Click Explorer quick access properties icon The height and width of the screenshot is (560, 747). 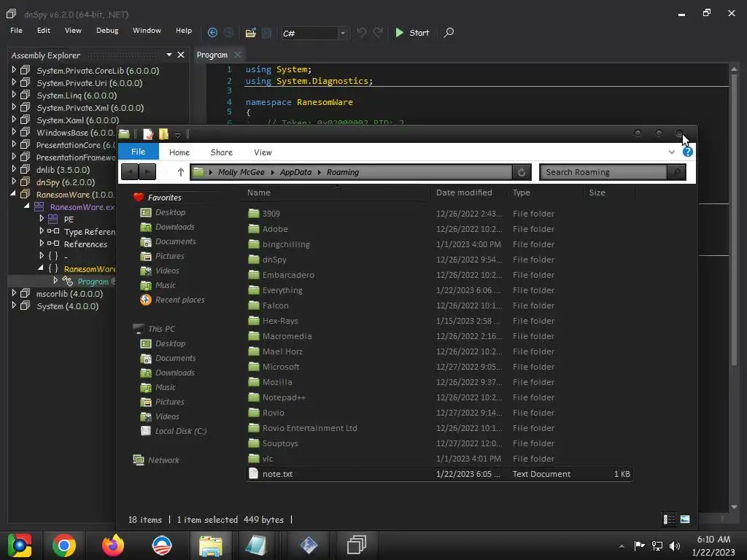pyautogui.click(x=148, y=134)
